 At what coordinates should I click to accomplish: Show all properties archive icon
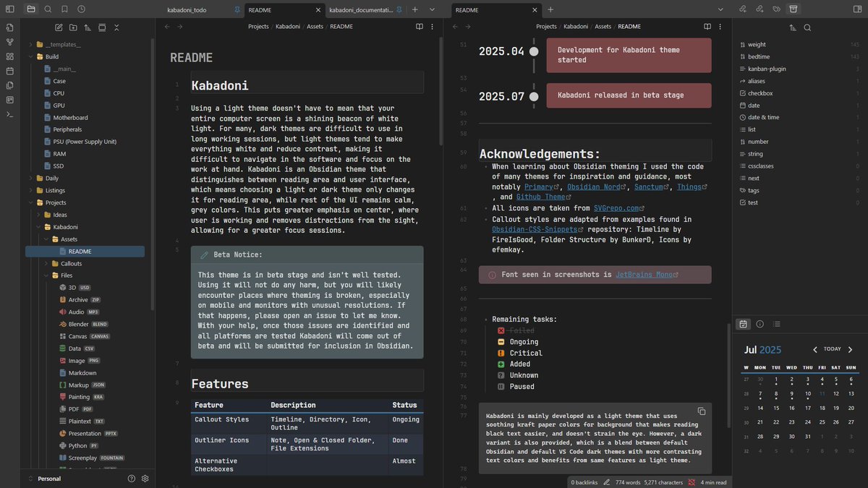[x=793, y=9]
